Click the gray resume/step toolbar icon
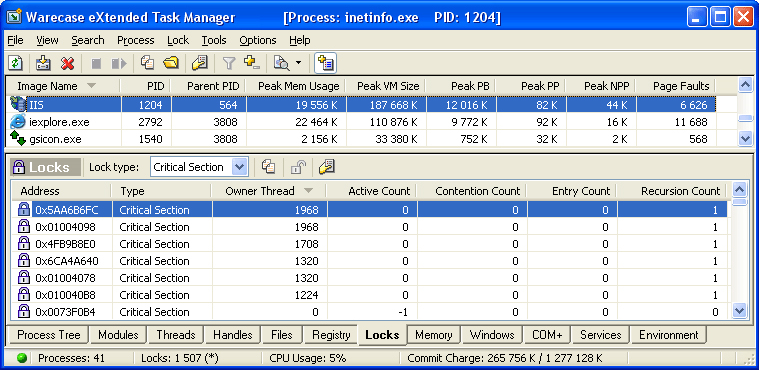 click(x=119, y=63)
